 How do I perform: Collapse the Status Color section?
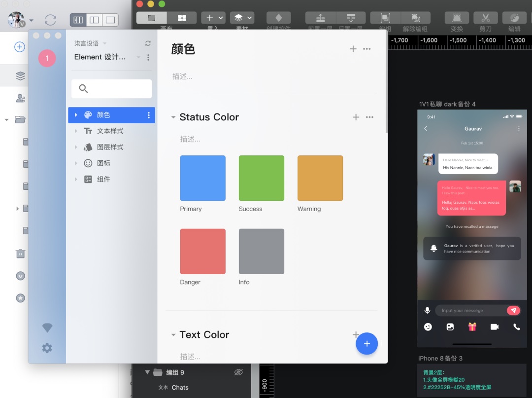(x=173, y=117)
